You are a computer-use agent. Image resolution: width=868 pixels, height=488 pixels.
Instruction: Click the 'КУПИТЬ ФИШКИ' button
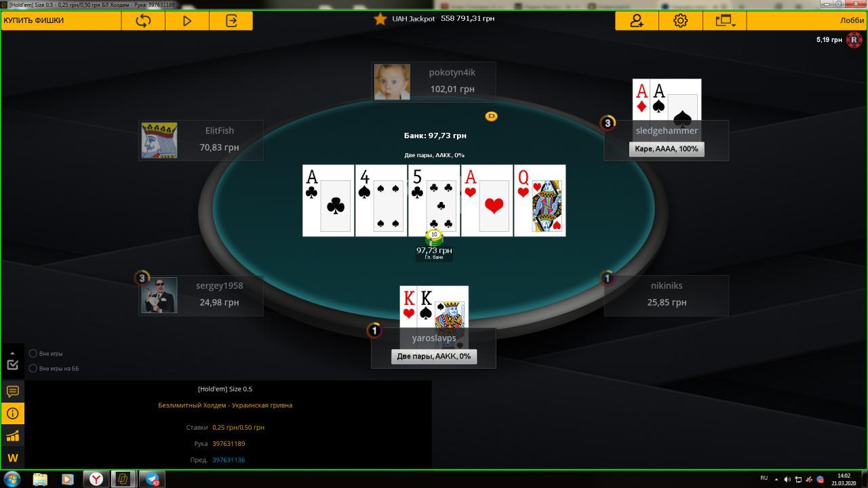34,20
